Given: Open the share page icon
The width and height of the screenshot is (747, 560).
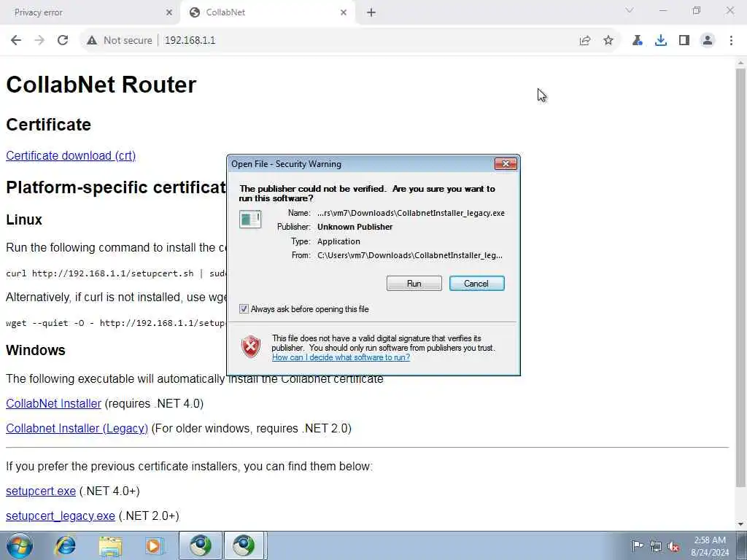Looking at the screenshot, I should tap(585, 41).
